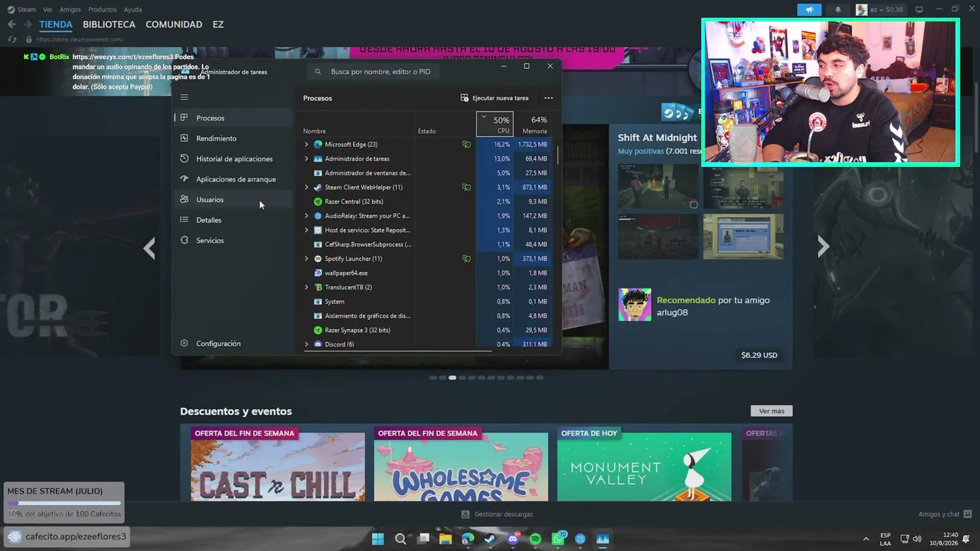Click the Task Manager vertical scrollbar
The height and width of the screenshot is (551, 980).
tap(557, 155)
